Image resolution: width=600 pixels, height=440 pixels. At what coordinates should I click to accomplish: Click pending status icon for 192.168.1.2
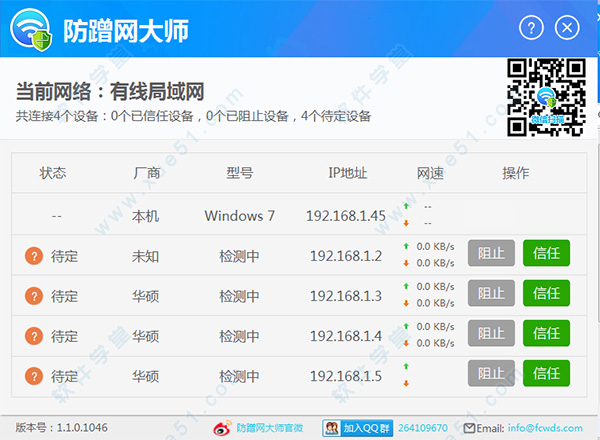[x=34, y=256]
